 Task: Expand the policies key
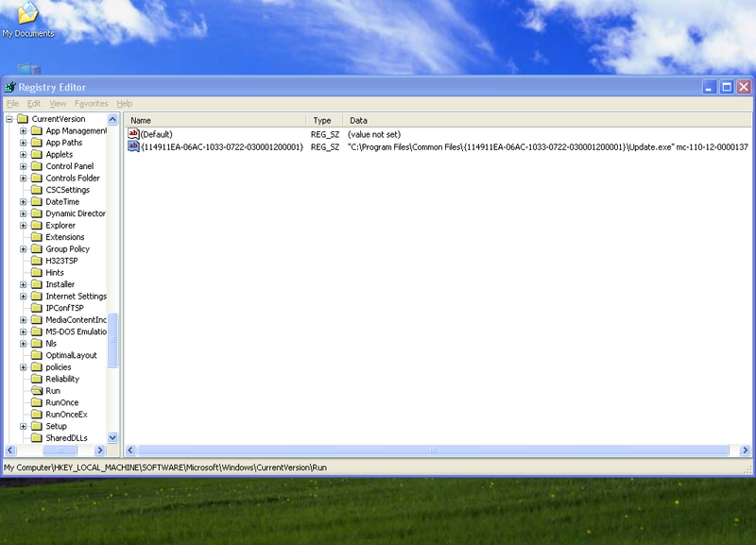(23, 367)
